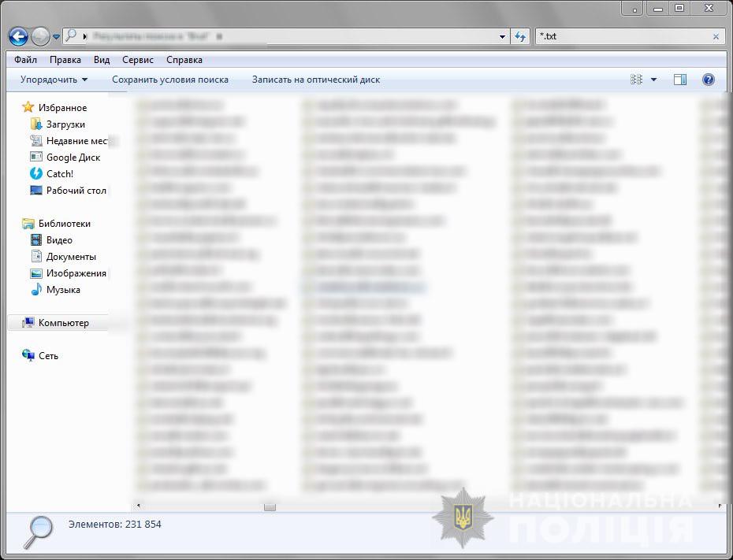The image size is (733, 560).
Task: Click Записать на оптический диск button
Action: [x=316, y=80]
